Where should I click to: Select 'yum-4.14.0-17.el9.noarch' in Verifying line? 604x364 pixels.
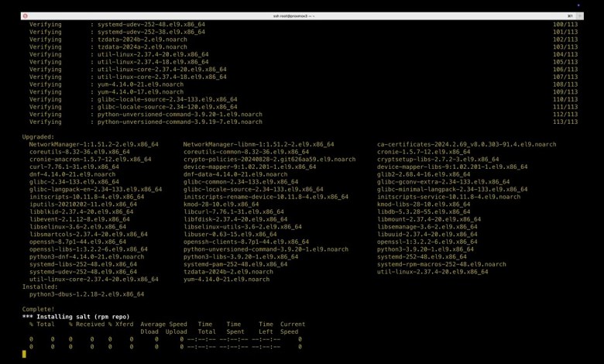140,92
